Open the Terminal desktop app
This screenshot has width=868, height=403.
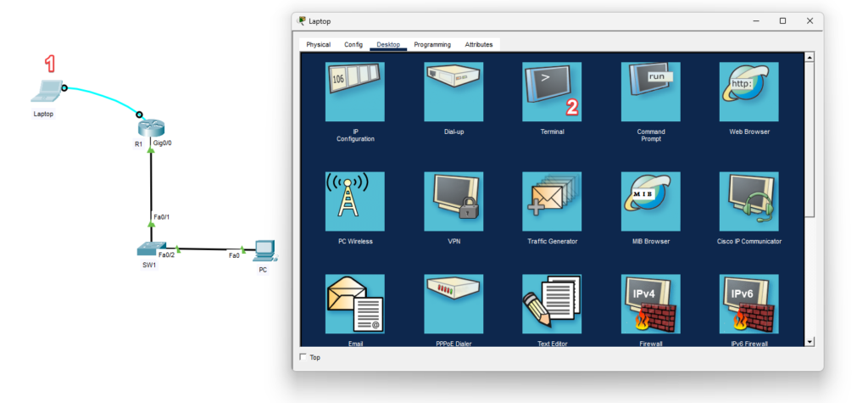click(x=552, y=92)
